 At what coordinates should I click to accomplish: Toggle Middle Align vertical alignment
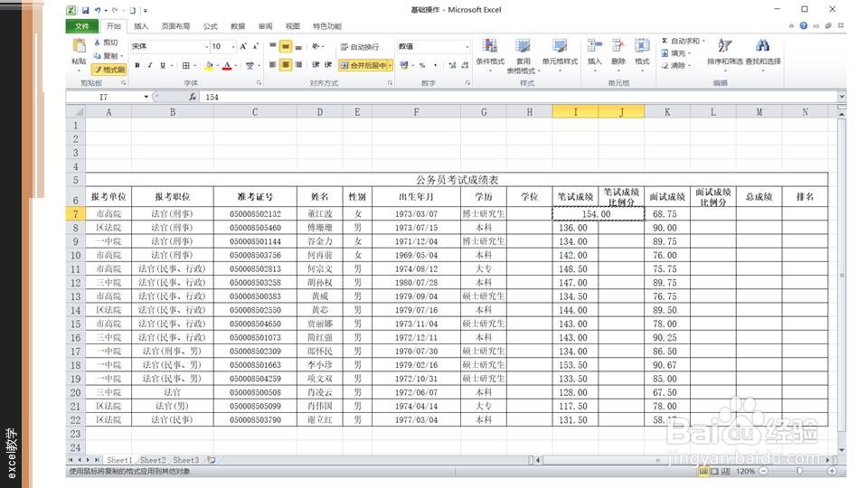pos(286,46)
